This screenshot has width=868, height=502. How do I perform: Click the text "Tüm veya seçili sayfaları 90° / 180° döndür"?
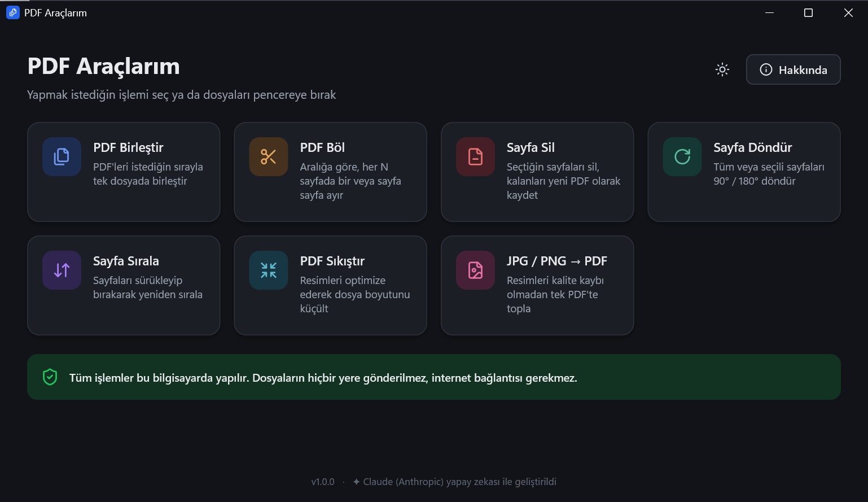point(769,174)
